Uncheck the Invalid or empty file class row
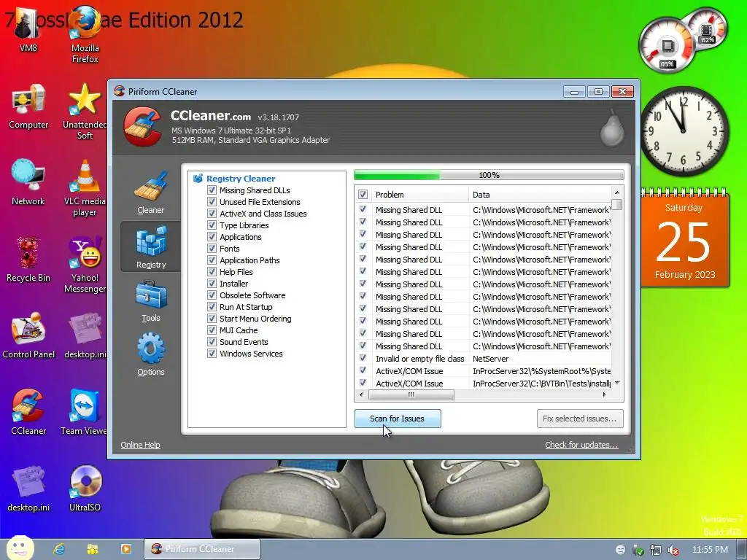 363,358
